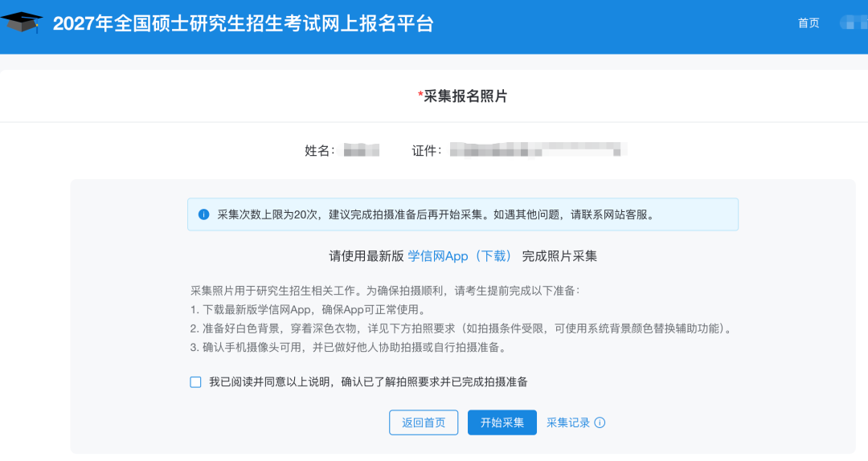
Task: Check the 我已阅读并同意以上说明 checkbox
Action: tap(195, 381)
